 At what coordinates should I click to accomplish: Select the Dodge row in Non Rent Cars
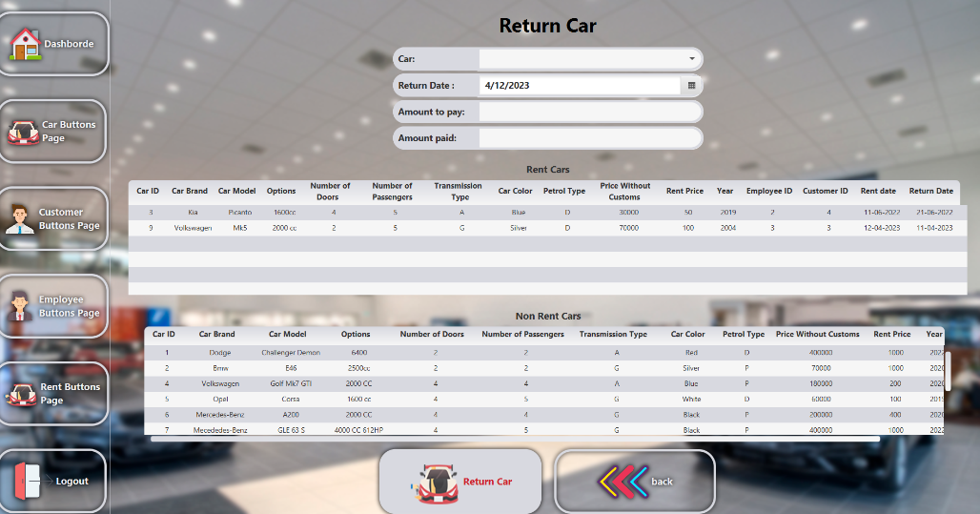pos(543,353)
